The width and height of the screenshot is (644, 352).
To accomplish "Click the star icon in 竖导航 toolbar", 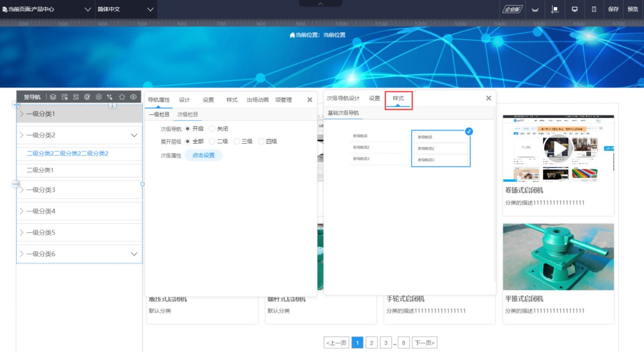I will pos(122,97).
